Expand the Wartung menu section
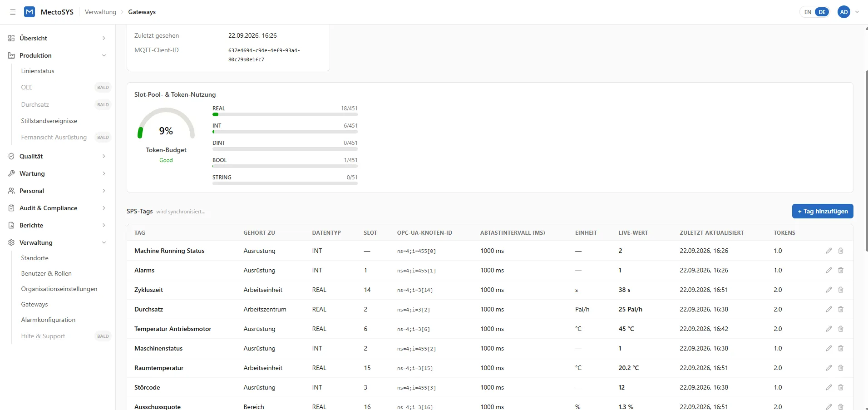 tap(58, 173)
